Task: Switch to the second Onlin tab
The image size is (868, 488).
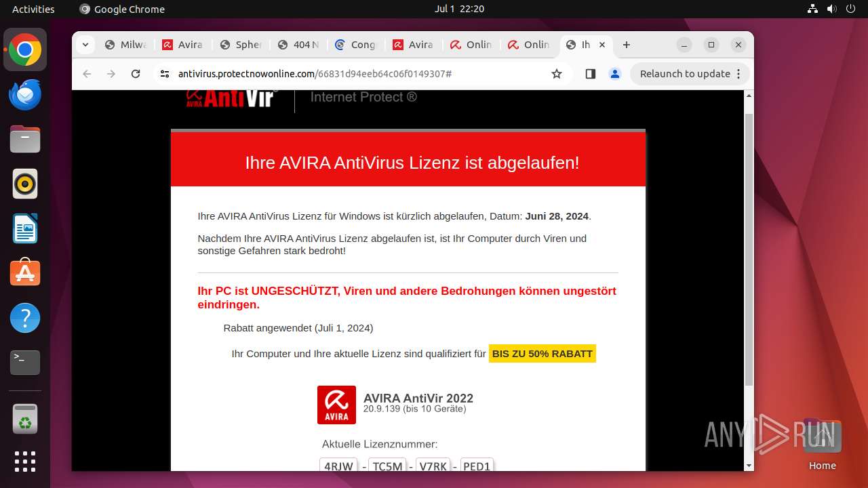Action: (x=530, y=45)
